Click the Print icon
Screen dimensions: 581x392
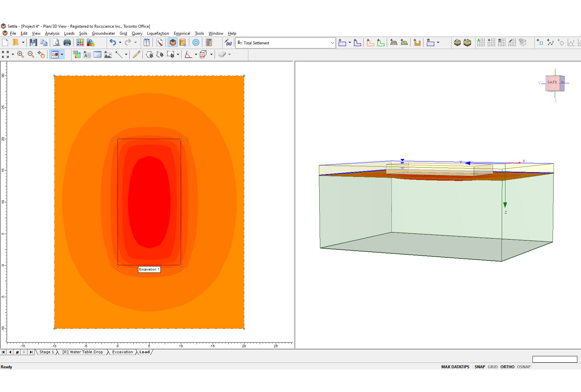(x=67, y=42)
